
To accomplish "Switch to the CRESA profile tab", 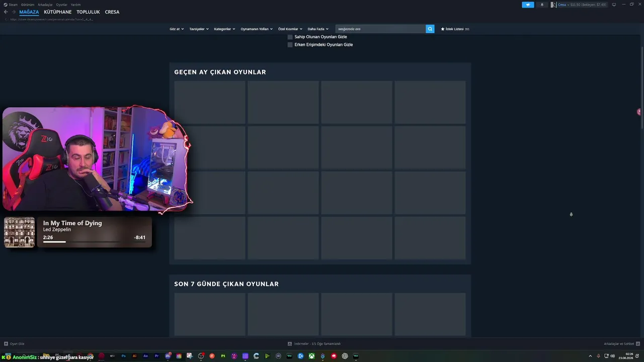I will (x=112, y=12).
